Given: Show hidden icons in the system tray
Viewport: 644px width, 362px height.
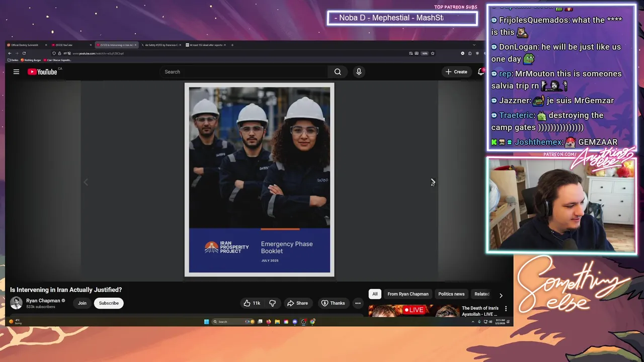Looking at the screenshot, I should click(472, 322).
